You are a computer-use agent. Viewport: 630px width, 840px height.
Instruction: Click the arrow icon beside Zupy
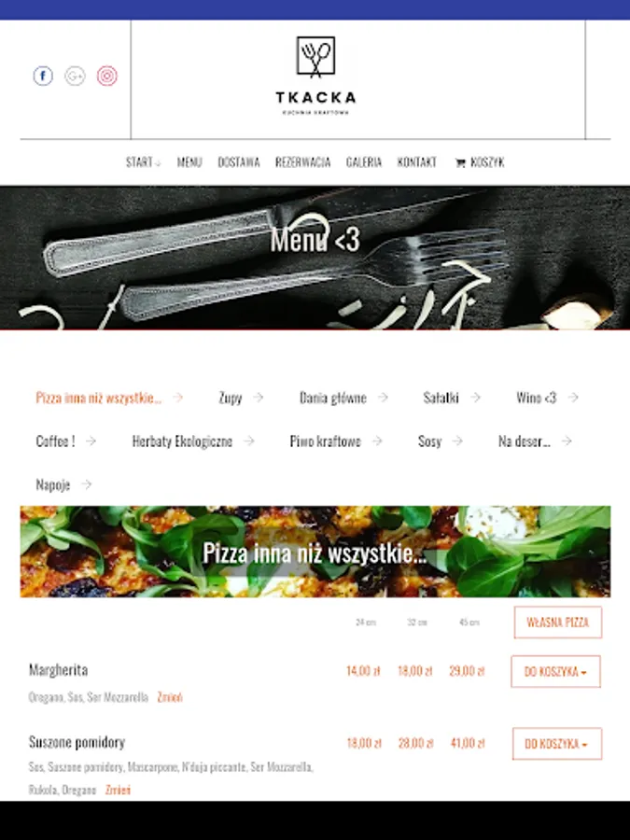click(x=259, y=397)
